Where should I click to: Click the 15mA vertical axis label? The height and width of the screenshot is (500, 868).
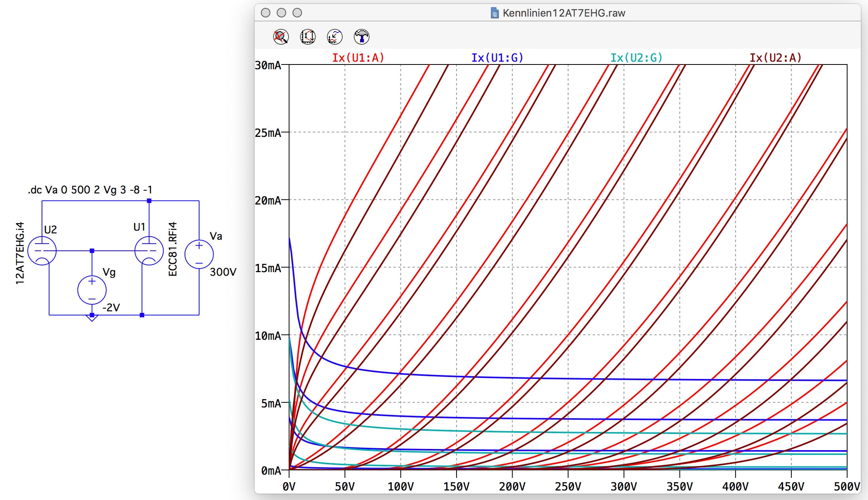click(268, 268)
